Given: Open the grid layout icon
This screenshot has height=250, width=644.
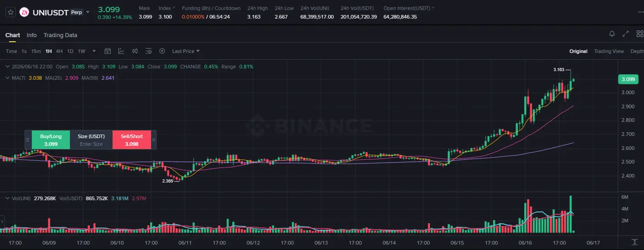Looking at the screenshot, I should click(640, 34).
